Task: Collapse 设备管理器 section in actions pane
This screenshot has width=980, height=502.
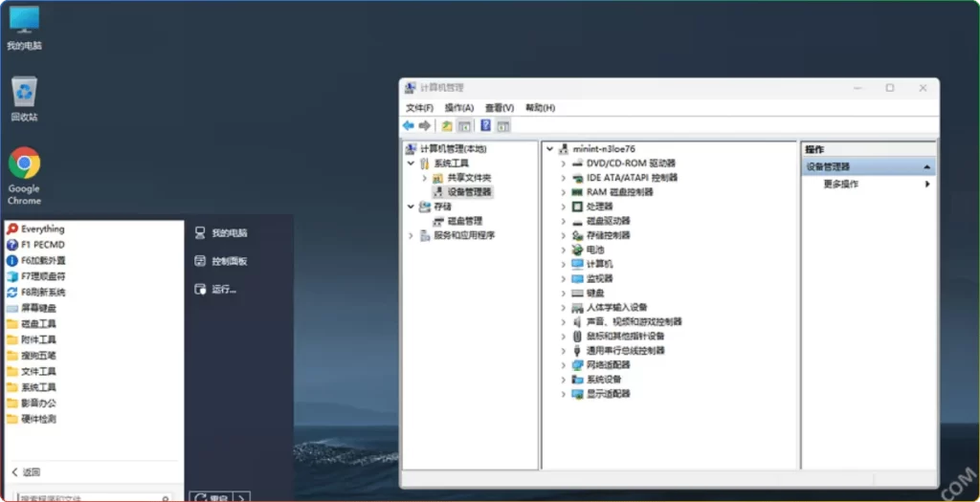Action: click(926, 167)
